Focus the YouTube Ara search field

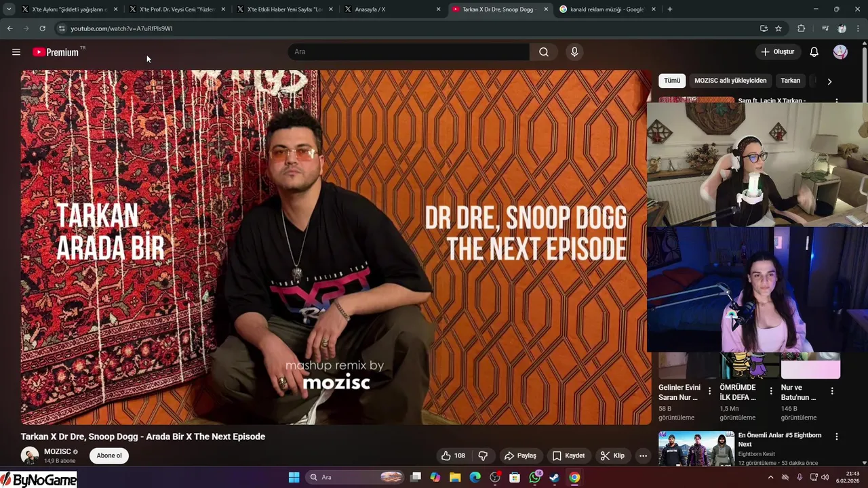coord(409,52)
